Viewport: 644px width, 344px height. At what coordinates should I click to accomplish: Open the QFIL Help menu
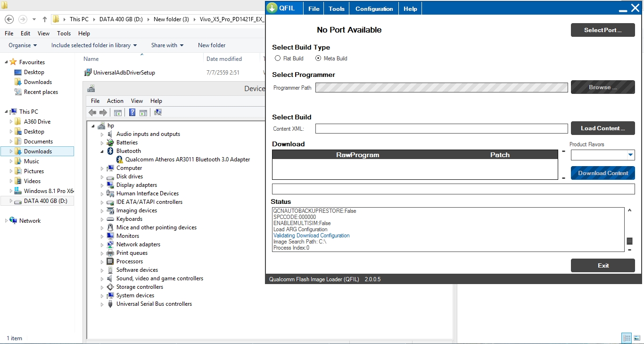click(410, 8)
